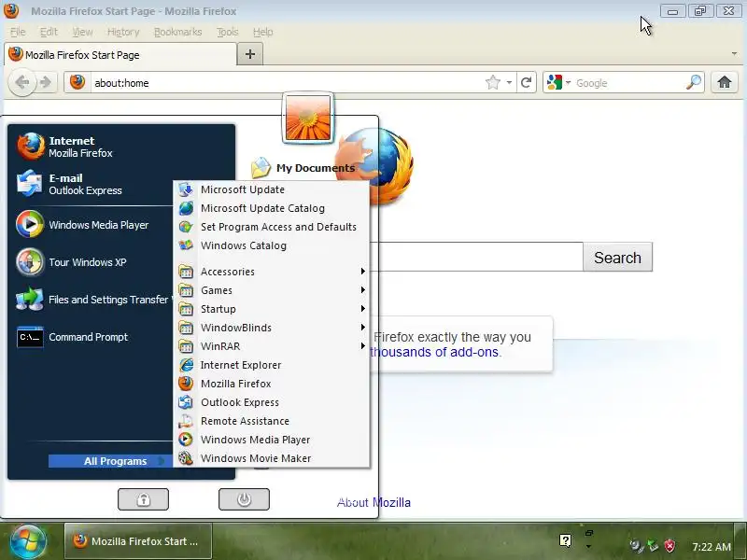Launch Mozilla Firefox from programs list
The width and height of the screenshot is (747, 560).
[x=272, y=384]
